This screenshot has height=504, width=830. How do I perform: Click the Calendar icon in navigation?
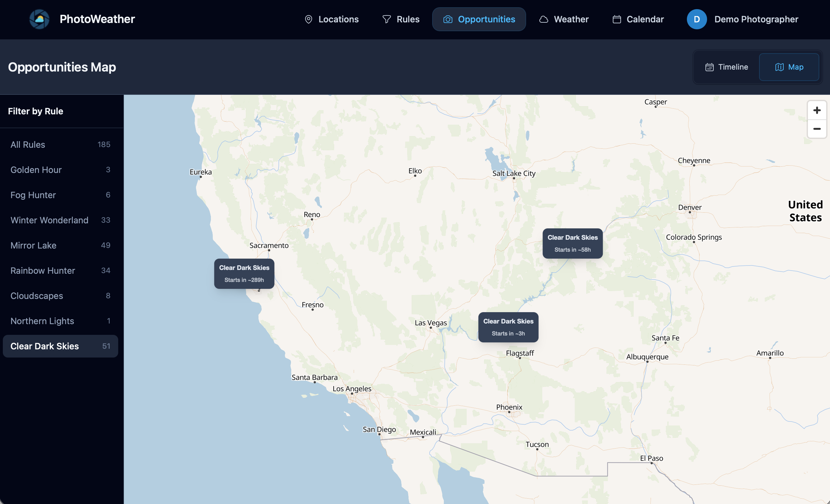tap(617, 19)
